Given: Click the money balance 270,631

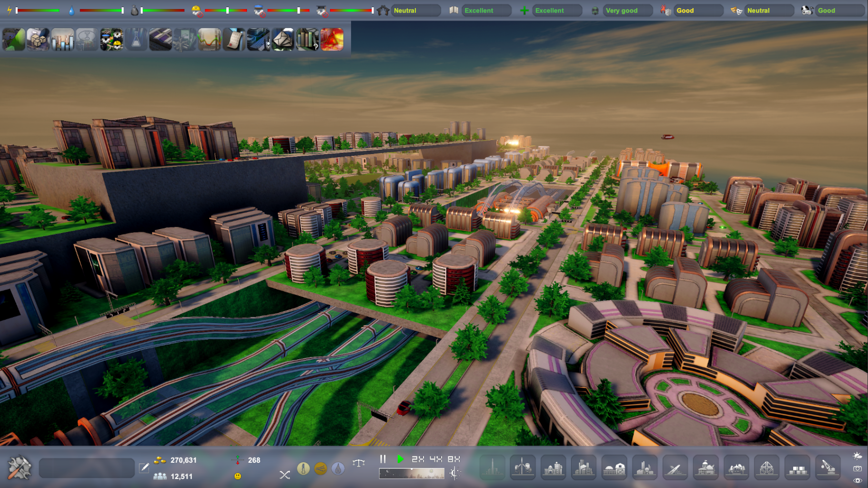Looking at the screenshot, I should point(183,460).
